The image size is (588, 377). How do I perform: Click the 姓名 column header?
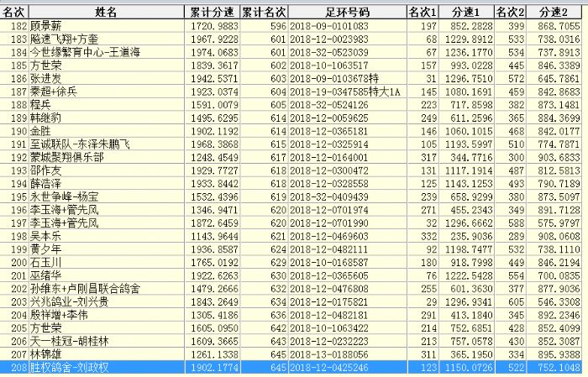pos(106,12)
